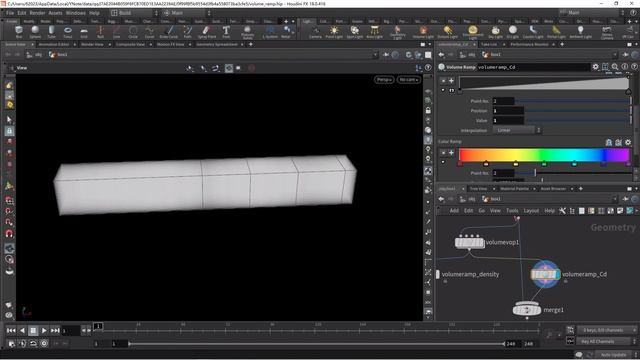
Task: Select the Null shelf tool
Action: (100, 31)
